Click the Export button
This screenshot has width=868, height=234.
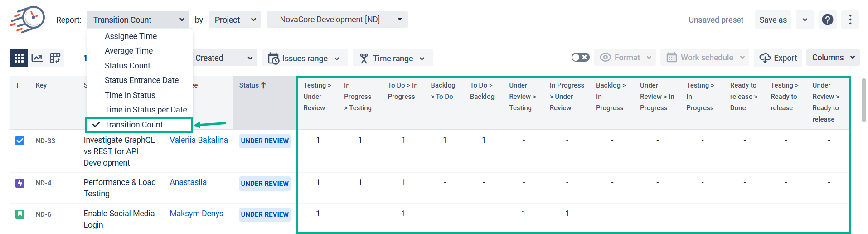coord(778,58)
